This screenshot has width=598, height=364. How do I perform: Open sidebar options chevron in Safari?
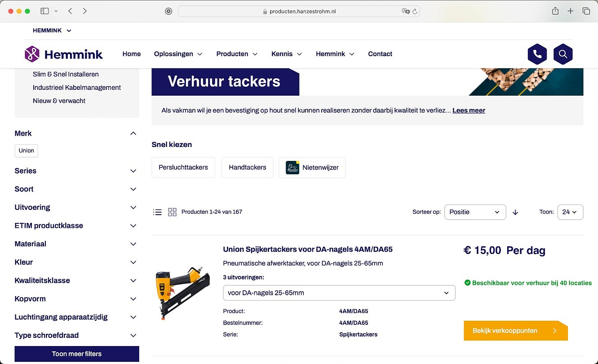[56, 11]
